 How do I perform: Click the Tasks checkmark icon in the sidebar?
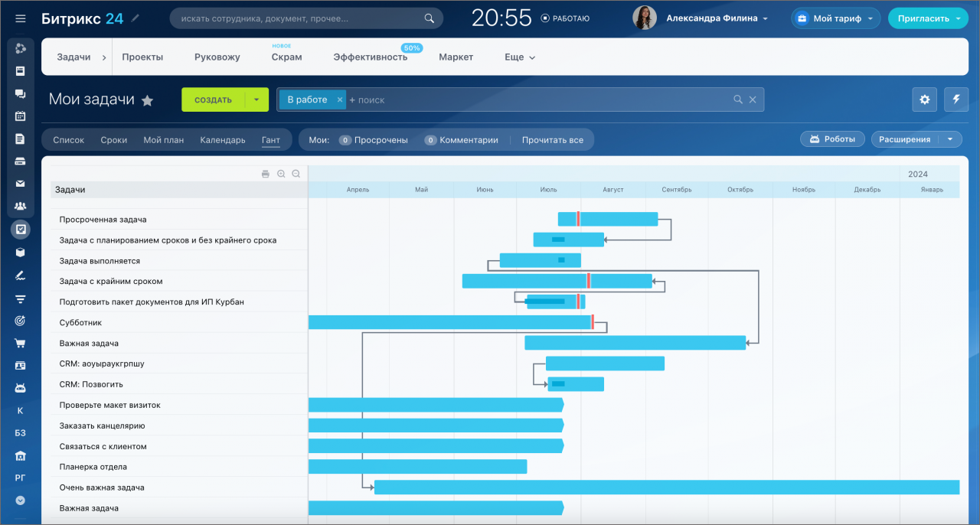click(21, 228)
